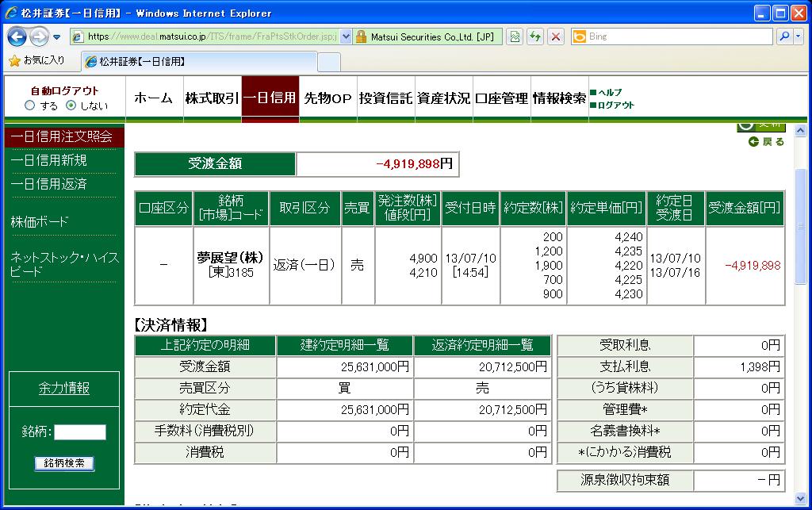Switch to the 資産状況 tab

[x=443, y=98]
